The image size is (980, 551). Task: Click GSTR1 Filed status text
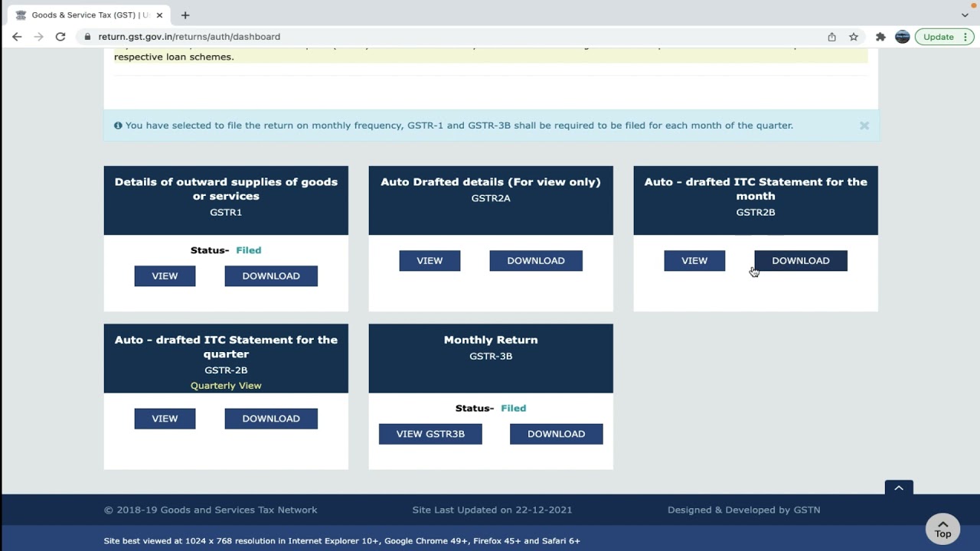pyautogui.click(x=249, y=250)
